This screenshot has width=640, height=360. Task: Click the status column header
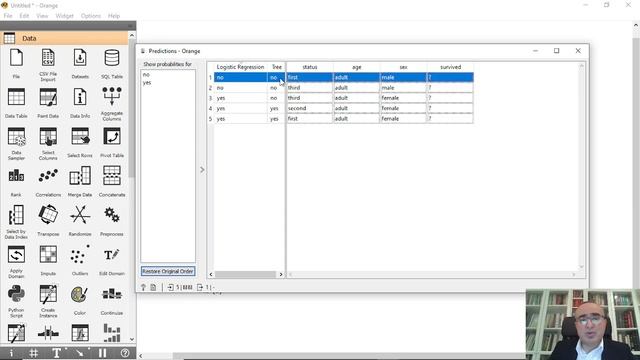point(310,67)
